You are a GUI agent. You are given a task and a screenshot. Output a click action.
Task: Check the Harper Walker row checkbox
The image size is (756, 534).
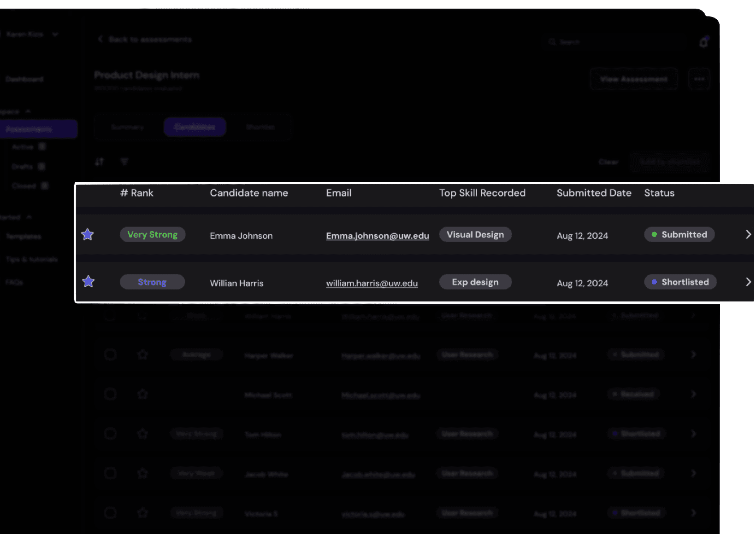pyautogui.click(x=110, y=355)
